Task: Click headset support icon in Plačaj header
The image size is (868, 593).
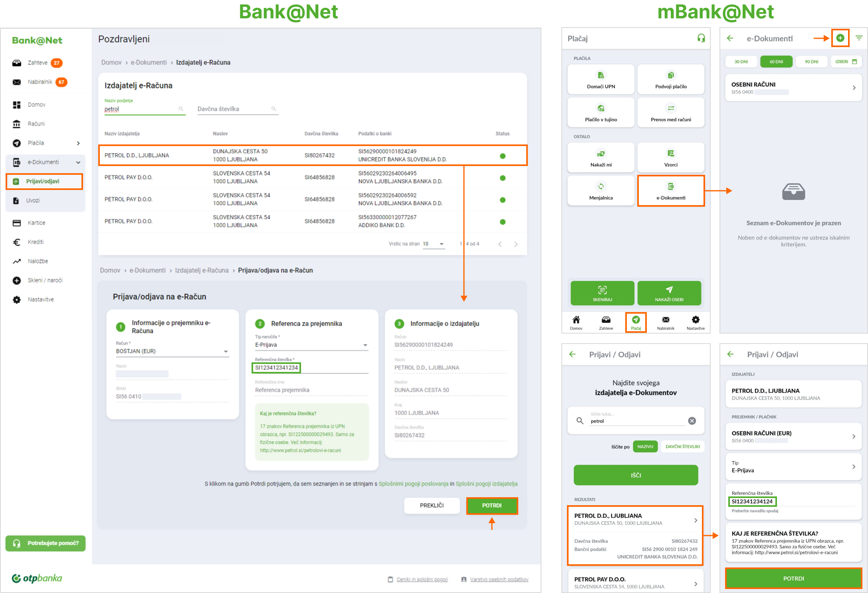Action: point(701,38)
